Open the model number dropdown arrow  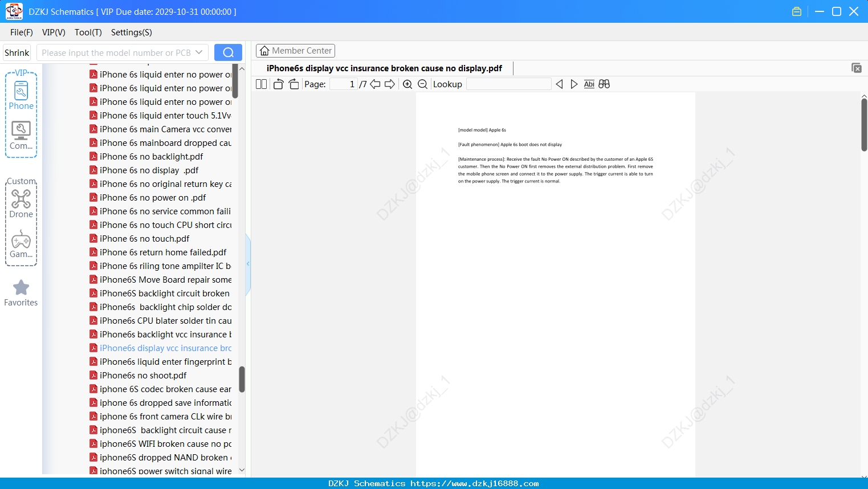click(199, 52)
